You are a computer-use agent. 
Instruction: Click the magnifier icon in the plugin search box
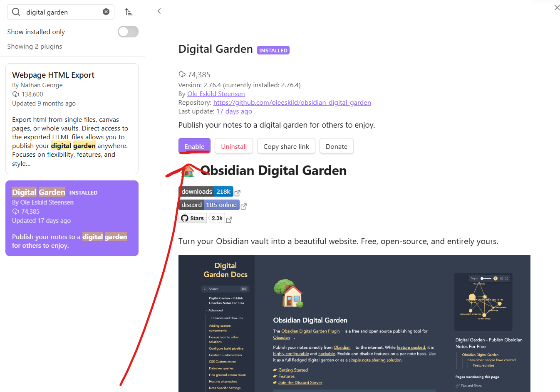(16, 12)
